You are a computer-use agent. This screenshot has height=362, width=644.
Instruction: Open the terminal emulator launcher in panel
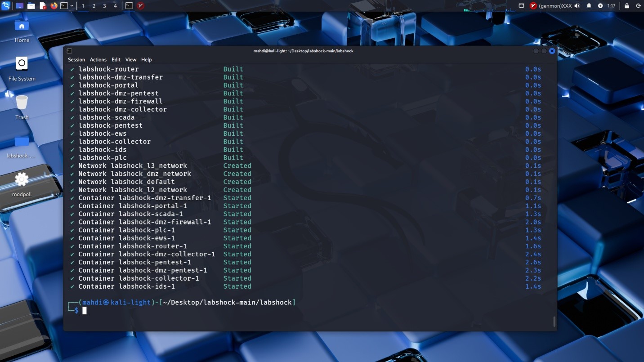pos(64,6)
